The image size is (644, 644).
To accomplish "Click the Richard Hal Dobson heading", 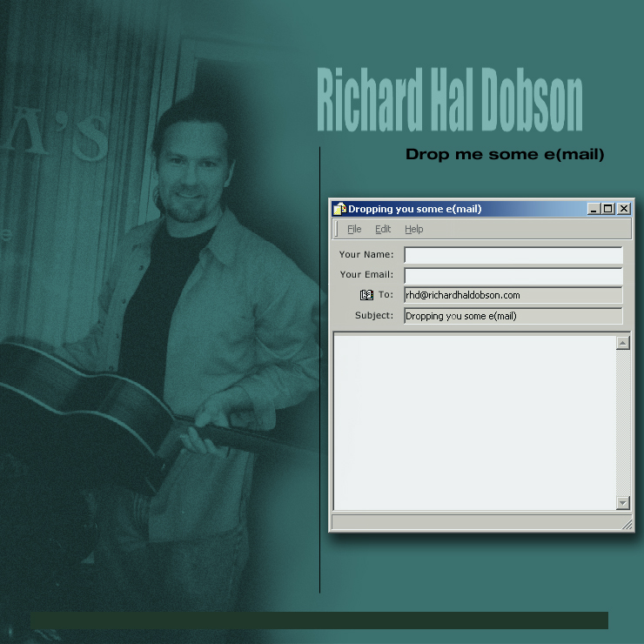I will pyautogui.click(x=450, y=100).
